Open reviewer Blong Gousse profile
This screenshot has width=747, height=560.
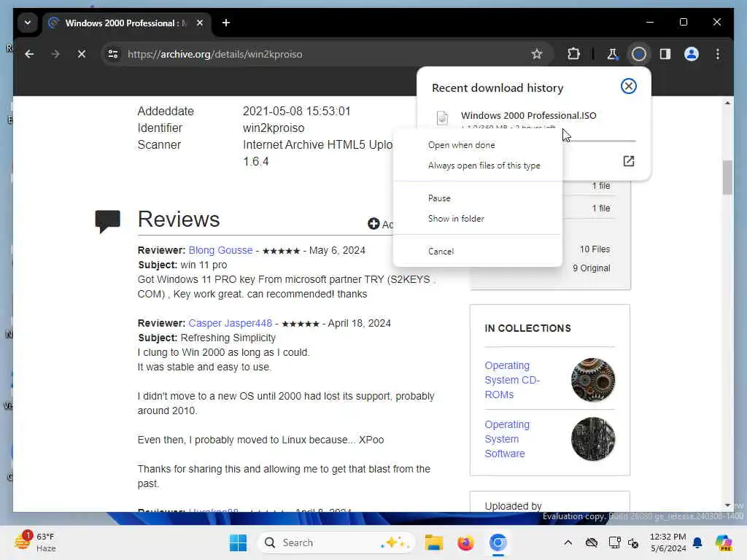(x=220, y=250)
